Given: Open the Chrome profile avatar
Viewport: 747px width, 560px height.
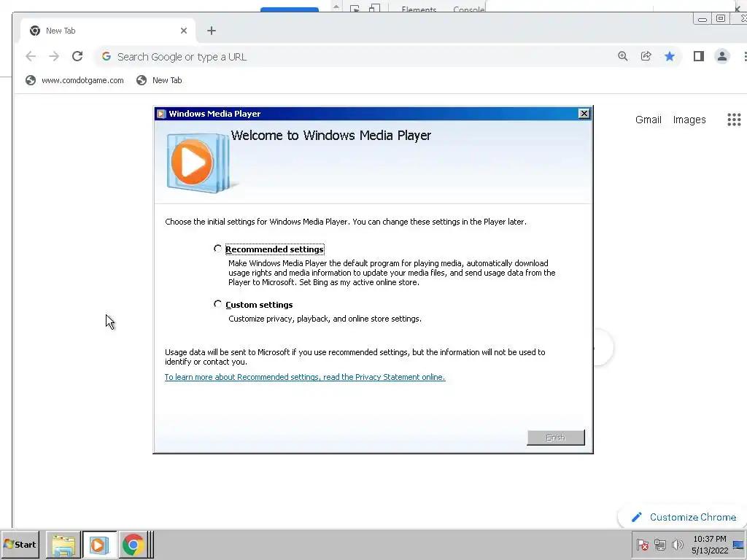Looking at the screenshot, I should click(721, 56).
